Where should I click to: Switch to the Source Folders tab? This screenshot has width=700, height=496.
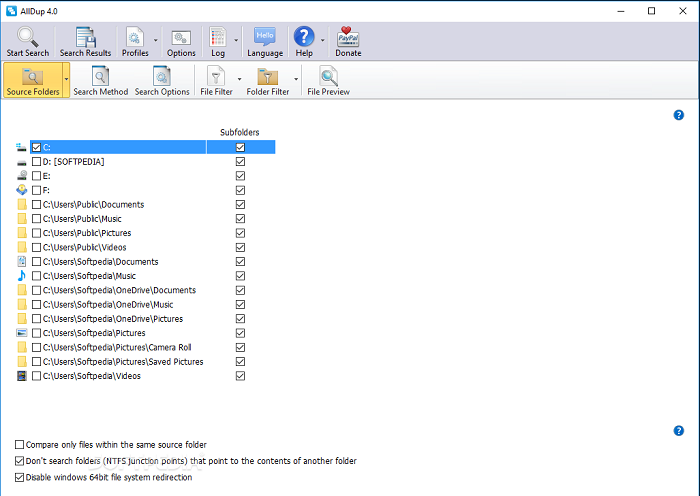click(32, 79)
